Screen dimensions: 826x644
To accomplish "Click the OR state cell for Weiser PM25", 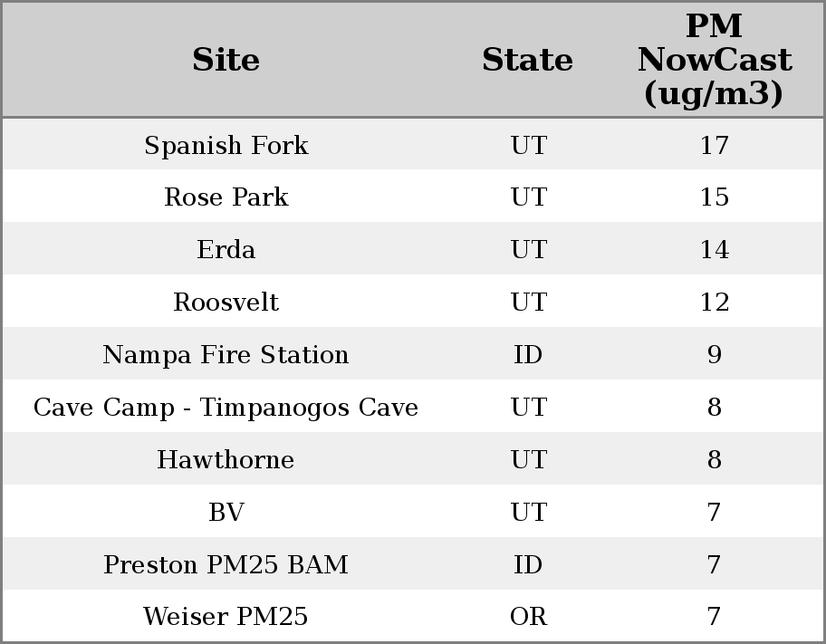I will point(528,617).
